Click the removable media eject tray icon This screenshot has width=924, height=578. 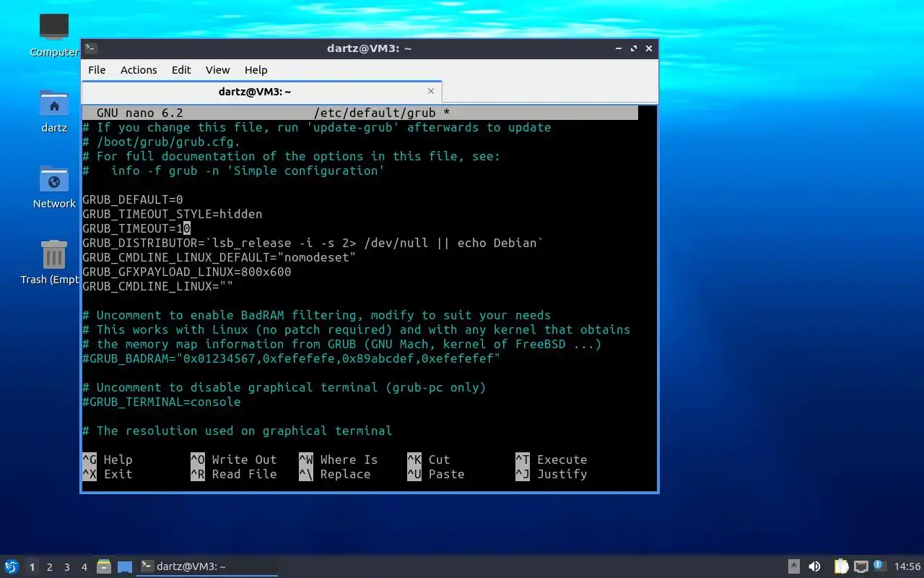coord(793,566)
